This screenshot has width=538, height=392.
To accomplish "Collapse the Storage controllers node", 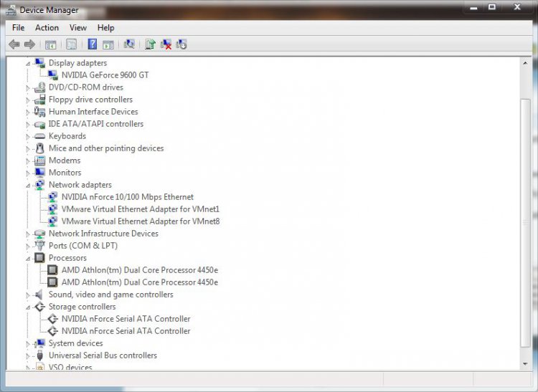I will tap(28, 307).
